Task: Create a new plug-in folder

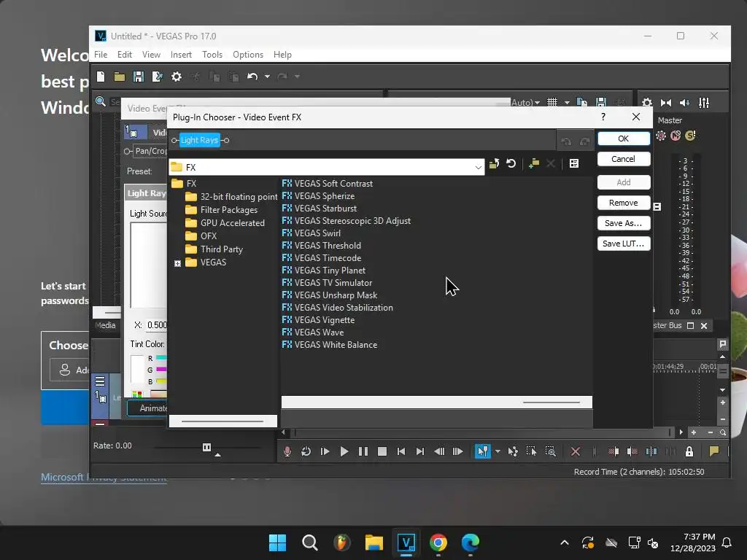Action: coord(534,164)
